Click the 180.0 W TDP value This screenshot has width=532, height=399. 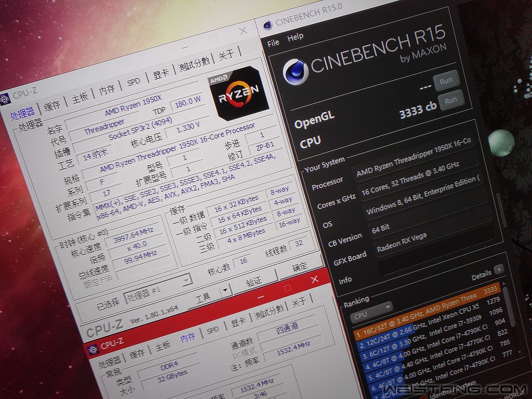(189, 101)
